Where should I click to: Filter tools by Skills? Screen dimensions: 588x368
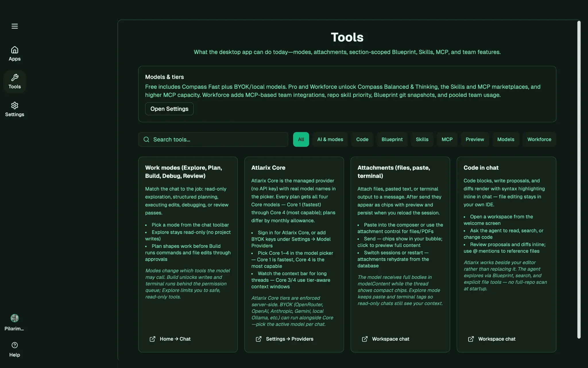click(x=422, y=139)
